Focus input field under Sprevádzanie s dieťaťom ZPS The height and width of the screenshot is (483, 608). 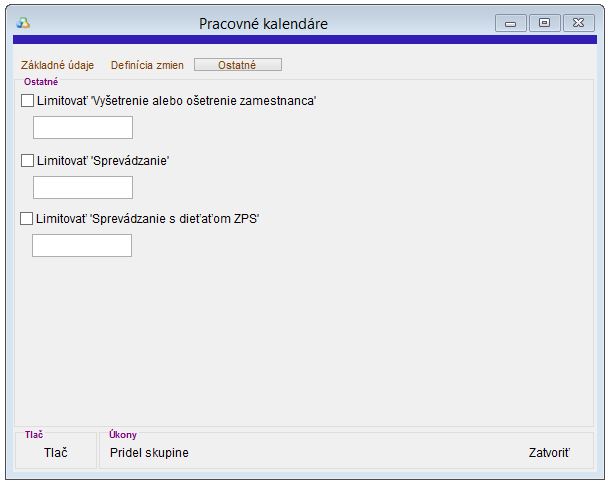coord(82,245)
